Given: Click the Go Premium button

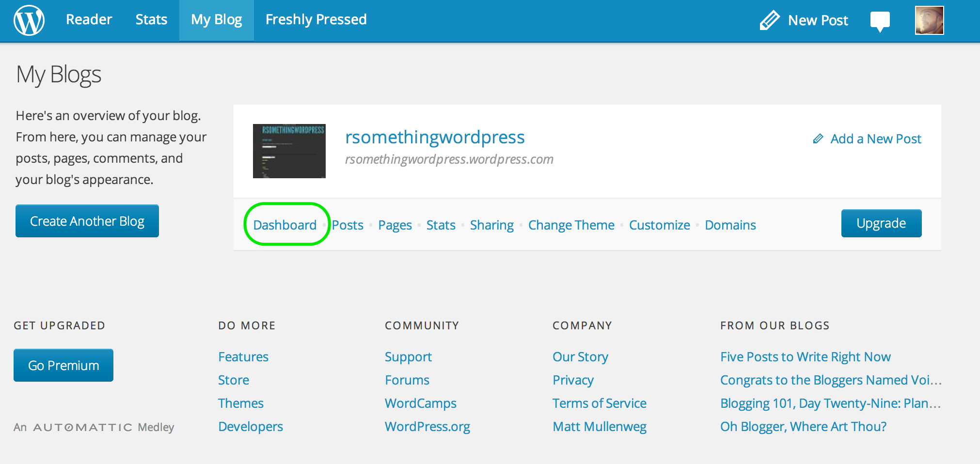Looking at the screenshot, I should pyautogui.click(x=63, y=365).
